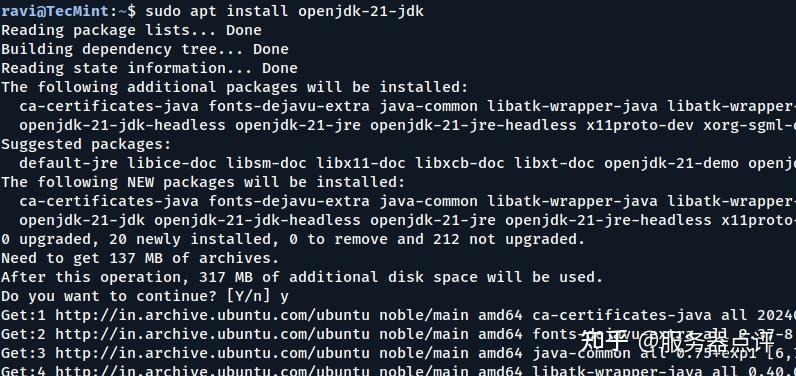Viewport: 796px width, 376px height.
Task: Click the 'Suggested packages:' heading
Action: pos(86,144)
